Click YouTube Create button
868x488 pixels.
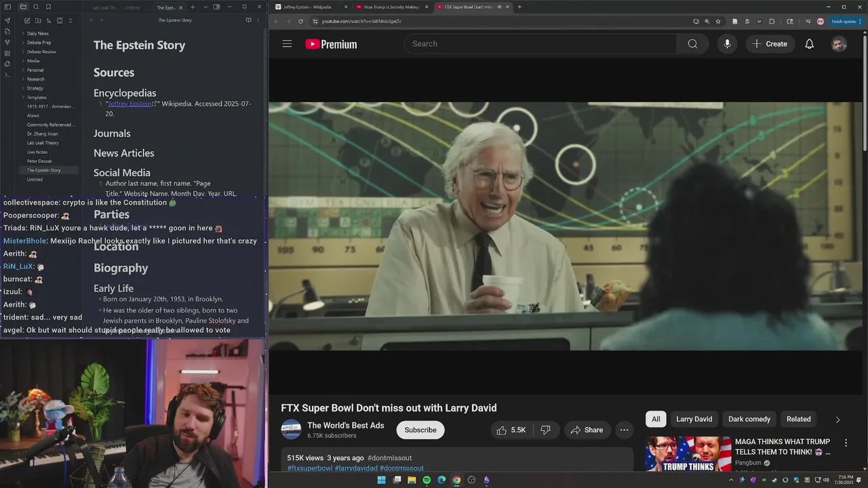coord(770,44)
